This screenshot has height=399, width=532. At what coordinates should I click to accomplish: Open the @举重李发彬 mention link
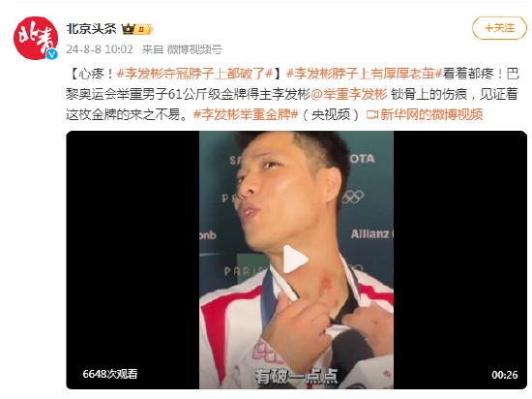(x=349, y=94)
